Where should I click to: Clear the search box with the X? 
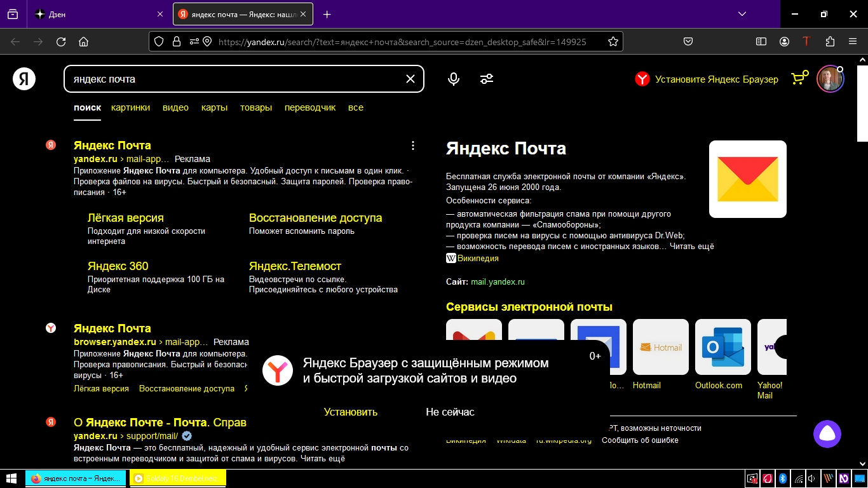410,79
